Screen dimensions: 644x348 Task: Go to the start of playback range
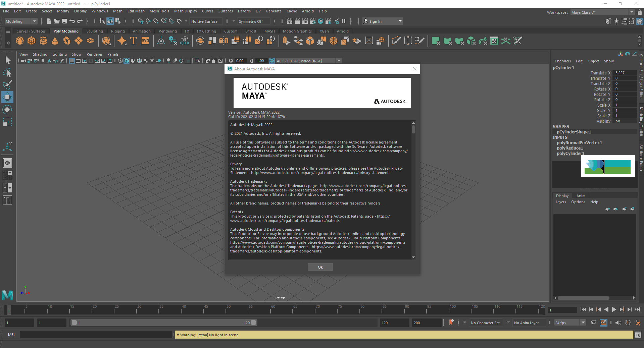tap(583, 309)
